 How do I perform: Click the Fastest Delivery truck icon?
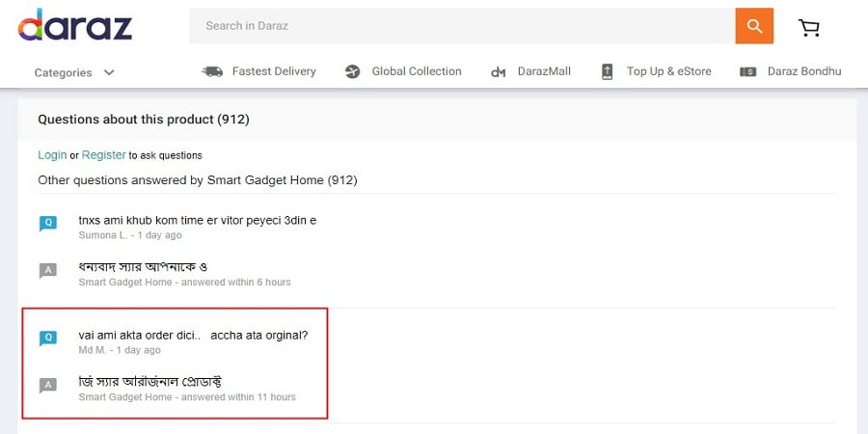click(x=212, y=71)
